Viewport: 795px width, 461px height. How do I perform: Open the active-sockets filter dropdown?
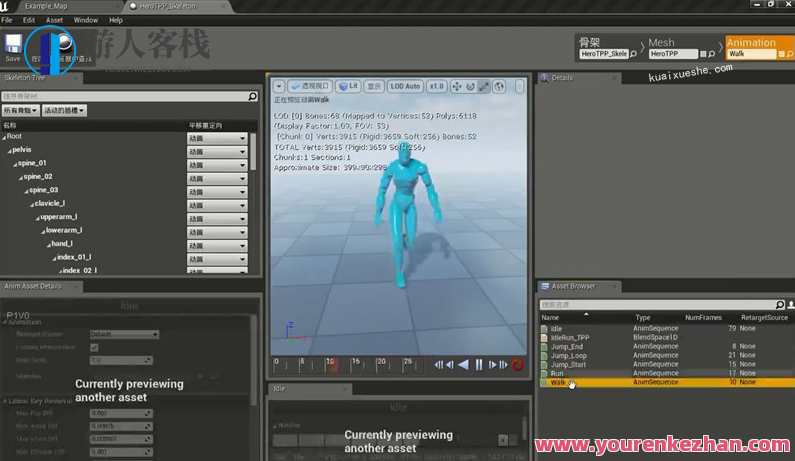click(x=64, y=110)
